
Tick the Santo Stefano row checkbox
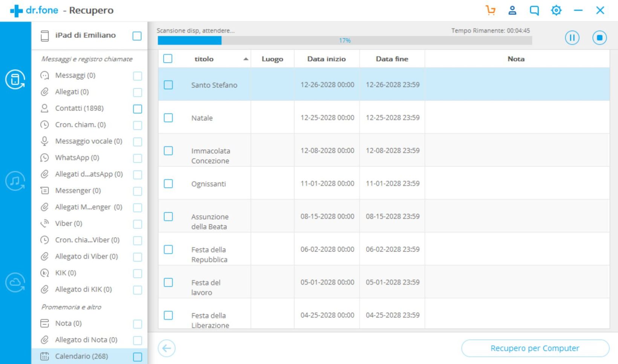pyautogui.click(x=168, y=85)
